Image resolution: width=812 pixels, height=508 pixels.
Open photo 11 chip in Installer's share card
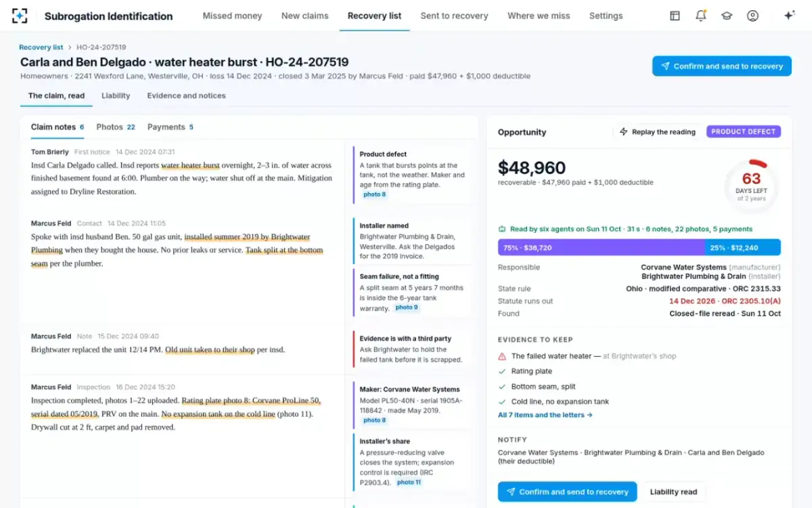pyautogui.click(x=408, y=482)
